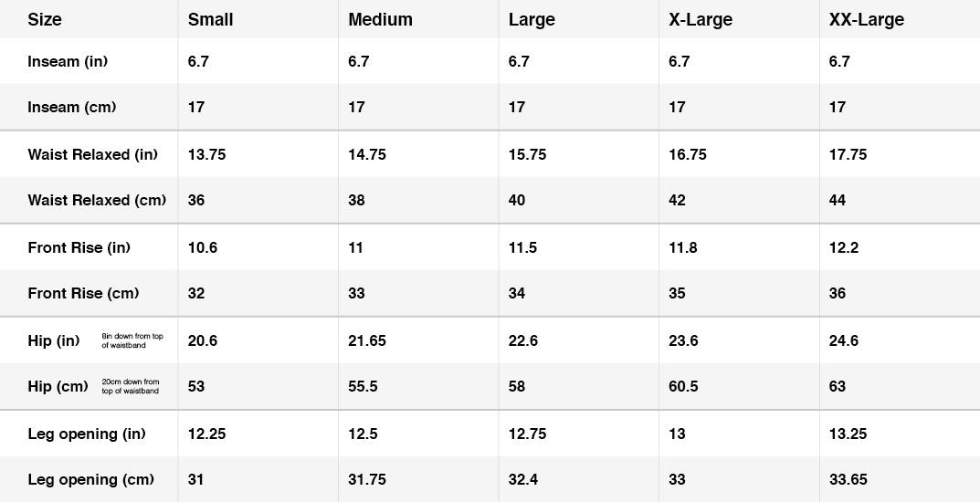Select the 33.65 XX-Large leg opening value
Viewport: 980px width, 502px height.
[848, 479]
